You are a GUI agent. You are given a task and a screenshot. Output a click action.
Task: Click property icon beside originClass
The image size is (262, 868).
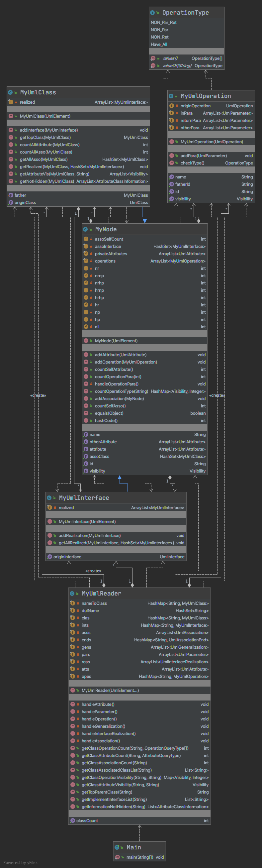tap(11, 202)
